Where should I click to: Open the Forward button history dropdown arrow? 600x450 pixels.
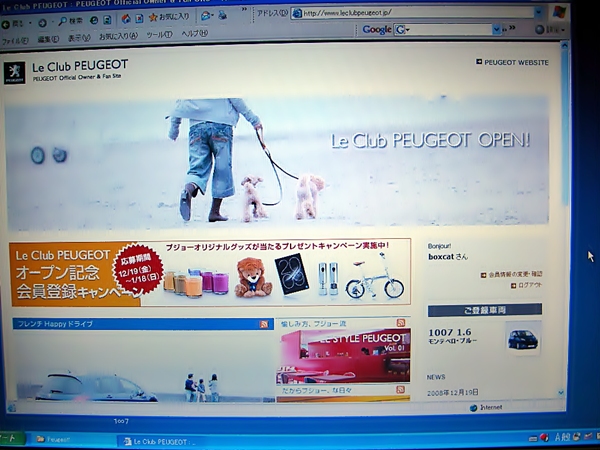(52, 23)
